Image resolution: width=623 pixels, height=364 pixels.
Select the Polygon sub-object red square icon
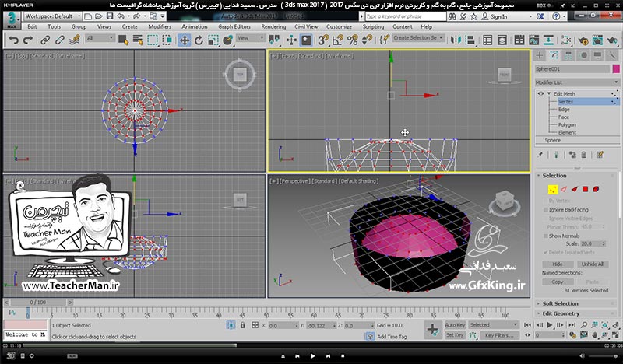point(586,189)
